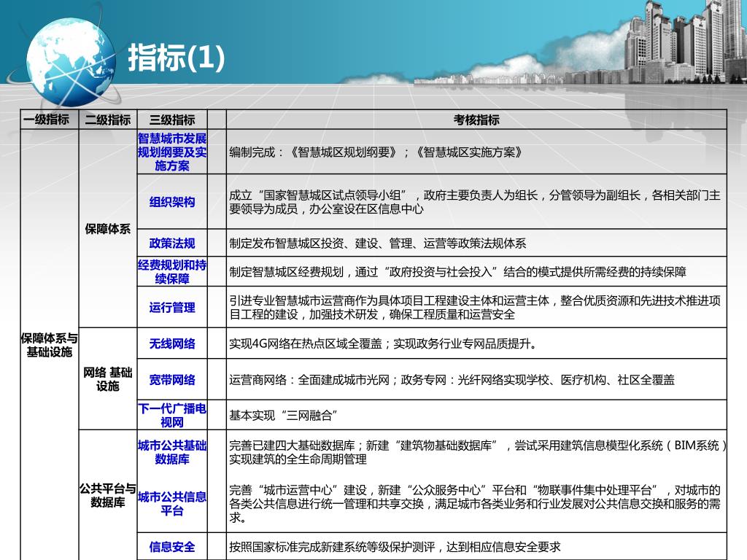Open the blue link 城市公共基础数据库

[x=172, y=452]
